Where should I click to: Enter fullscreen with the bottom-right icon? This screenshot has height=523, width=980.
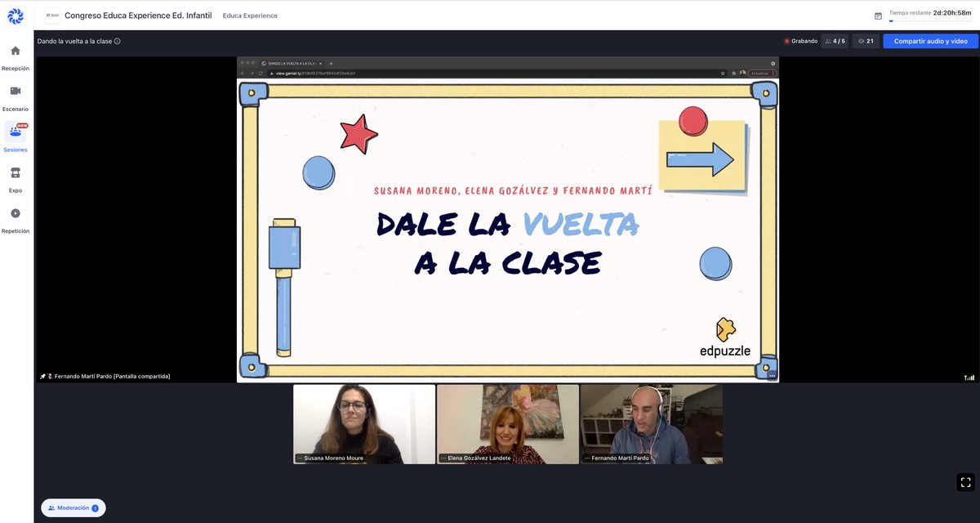click(965, 482)
